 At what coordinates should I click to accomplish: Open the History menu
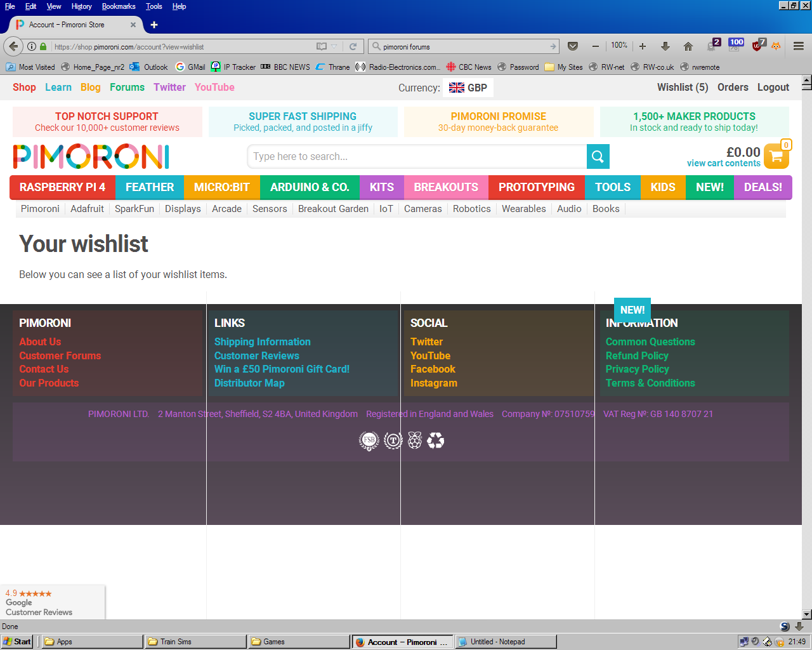tap(81, 6)
